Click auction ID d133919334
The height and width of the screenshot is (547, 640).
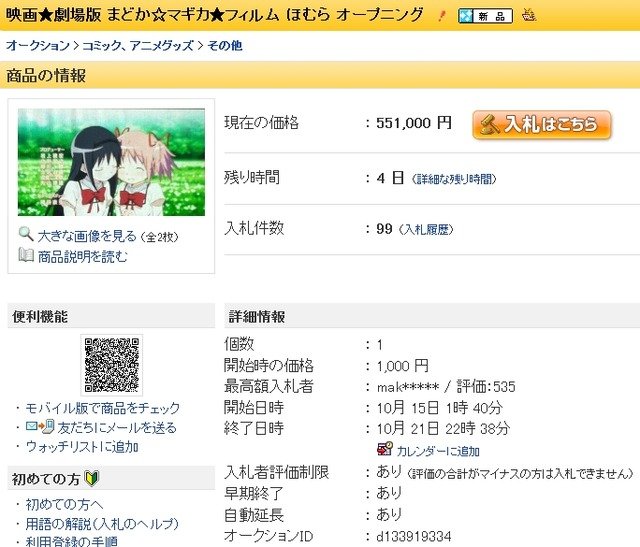click(x=413, y=536)
